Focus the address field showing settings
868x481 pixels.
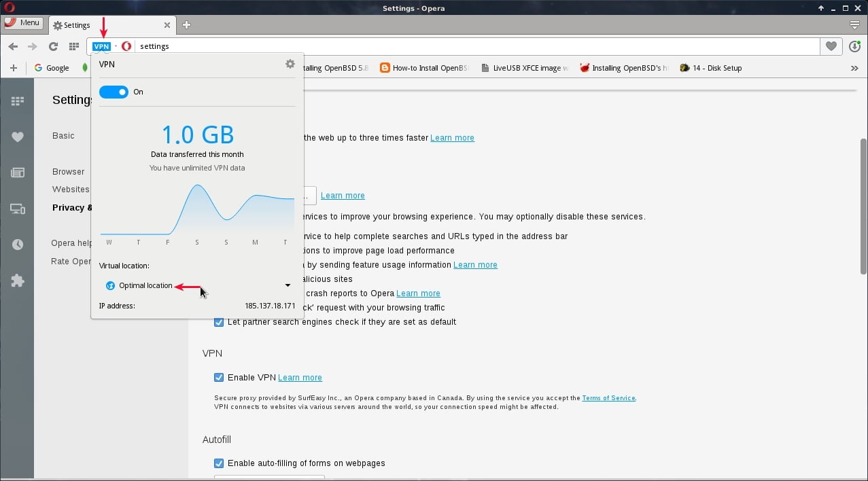(x=477, y=46)
